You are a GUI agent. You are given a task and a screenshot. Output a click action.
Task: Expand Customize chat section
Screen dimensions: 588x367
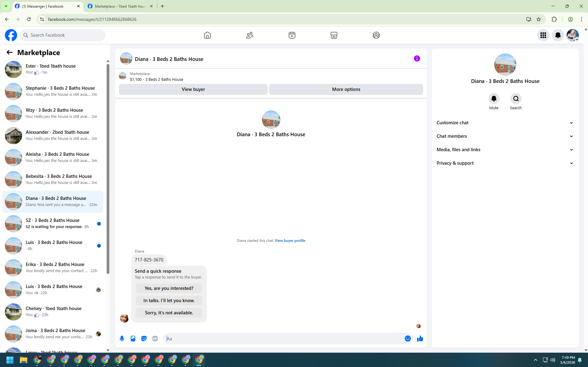click(x=505, y=123)
